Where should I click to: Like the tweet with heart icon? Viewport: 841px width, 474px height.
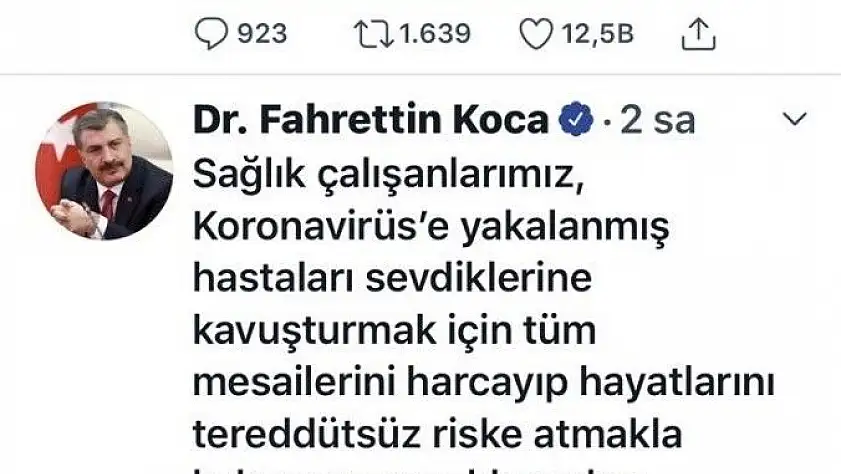(536, 34)
